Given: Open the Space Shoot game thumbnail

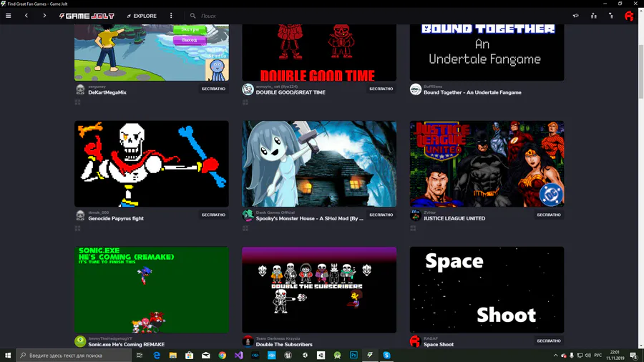Looking at the screenshot, I should (x=487, y=290).
